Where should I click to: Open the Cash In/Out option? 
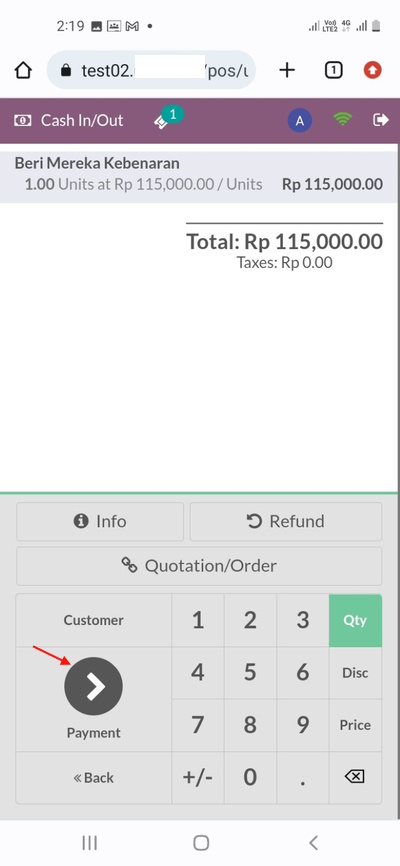69,120
